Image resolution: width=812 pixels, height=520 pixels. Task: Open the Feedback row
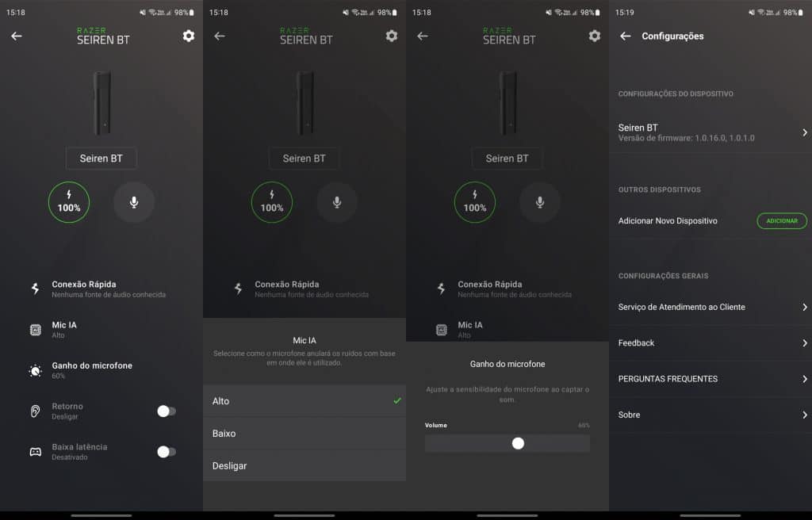click(x=710, y=343)
